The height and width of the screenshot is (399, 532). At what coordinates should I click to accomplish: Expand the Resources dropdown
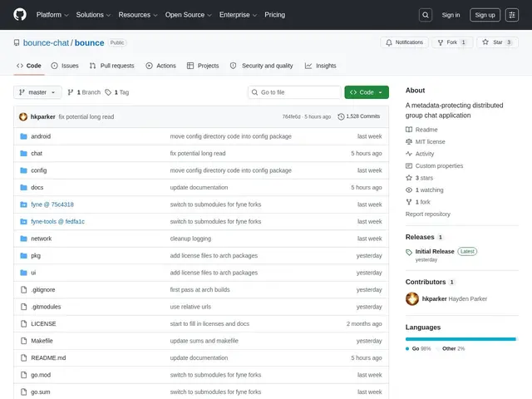click(138, 15)
